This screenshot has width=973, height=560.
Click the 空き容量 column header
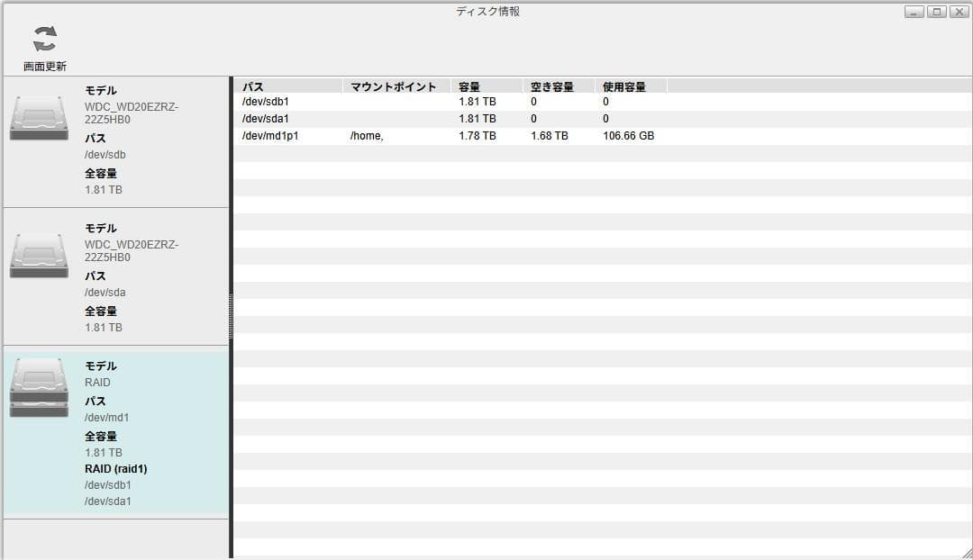point(550,86)
